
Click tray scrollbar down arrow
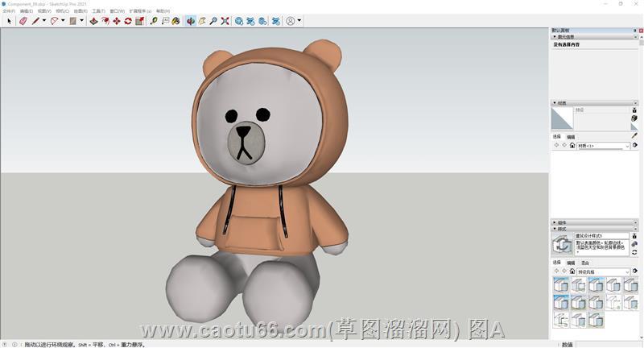pyautogui.click(x=641, y=337)
